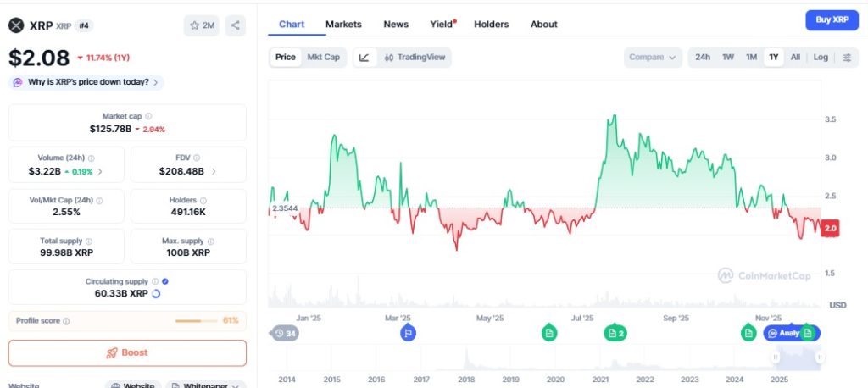
Task: Set chart range to 1Y
Action: 774,58
